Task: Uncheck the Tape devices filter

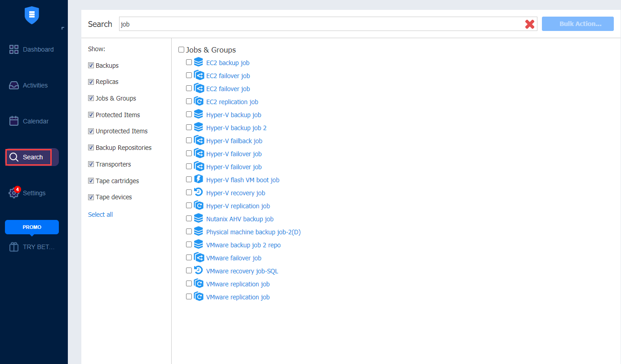Action: tap(91, 197)
